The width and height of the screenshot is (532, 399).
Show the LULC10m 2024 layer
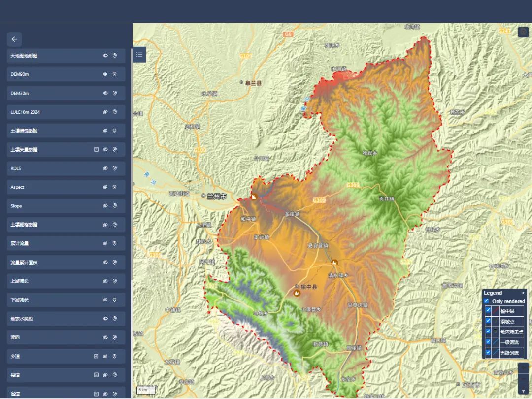coord(105,112)
